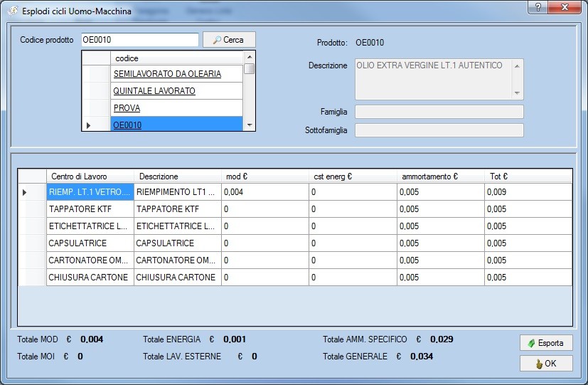This screenshot has height=385, width=588.
Task: Select CARTONATORE OM work center cell
Action: click(90, 260)
